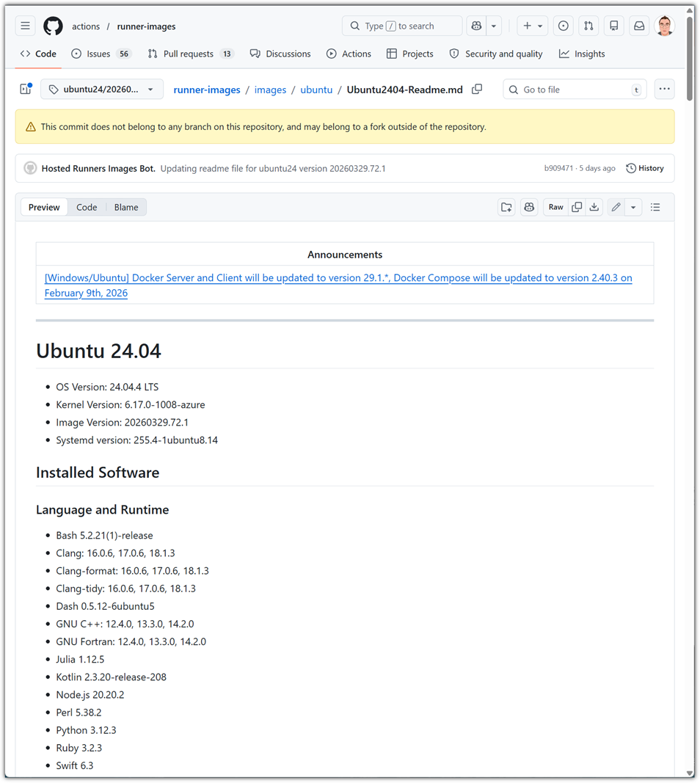
Task: Navigate to ubuntu folder breadcrumb
Action: click(x=316, y=90)
